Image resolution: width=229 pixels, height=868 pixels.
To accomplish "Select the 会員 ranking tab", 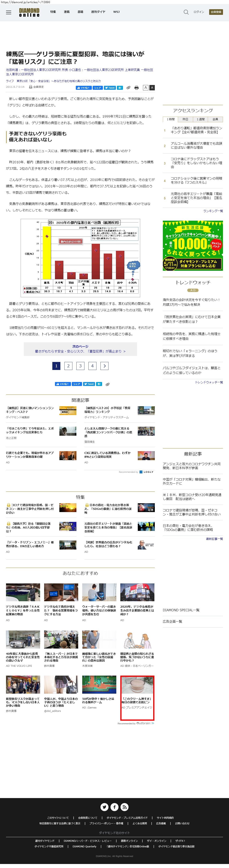I will [215, 119].
